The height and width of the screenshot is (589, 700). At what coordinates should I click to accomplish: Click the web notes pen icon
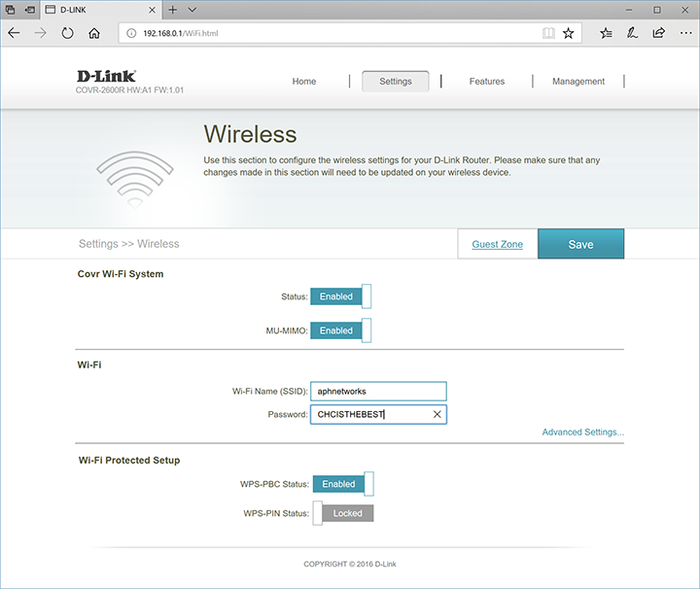click(x=633, y=32)
